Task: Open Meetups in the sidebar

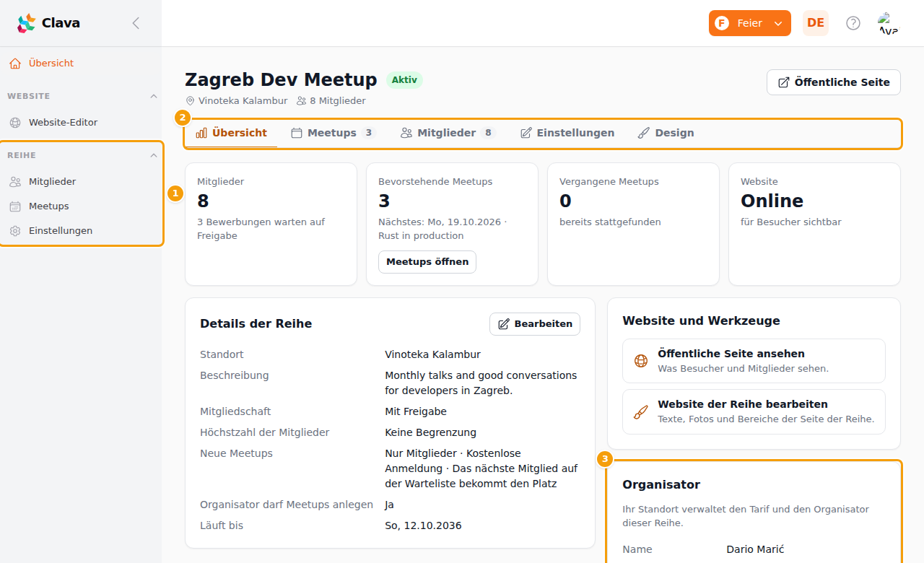Action: coord(81,206)
